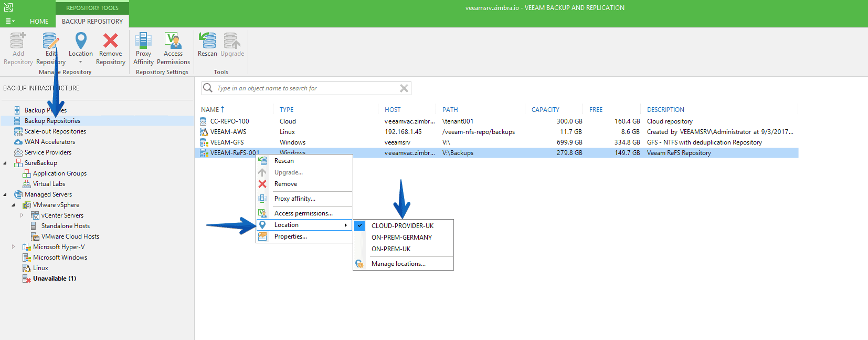Sort by the PATH column header
Viewport: 868px width, 340px height.
[x=450, y=110]
